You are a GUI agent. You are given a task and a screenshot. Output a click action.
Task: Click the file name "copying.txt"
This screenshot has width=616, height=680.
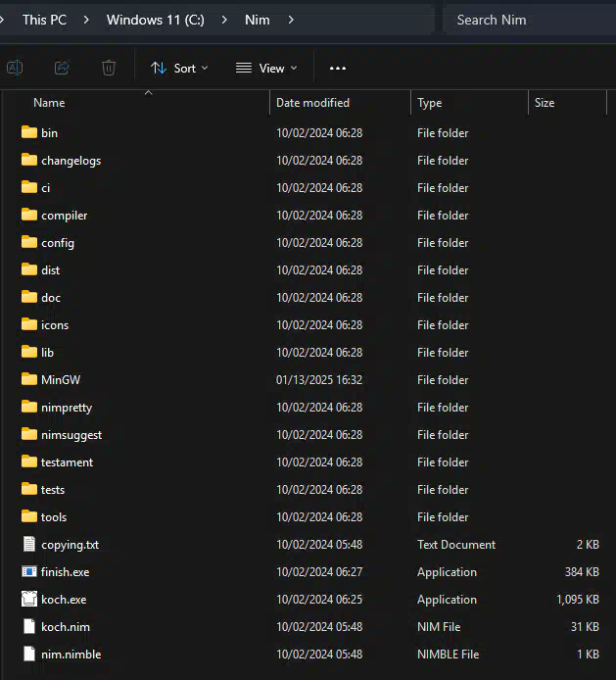click(x=70, y=545)
